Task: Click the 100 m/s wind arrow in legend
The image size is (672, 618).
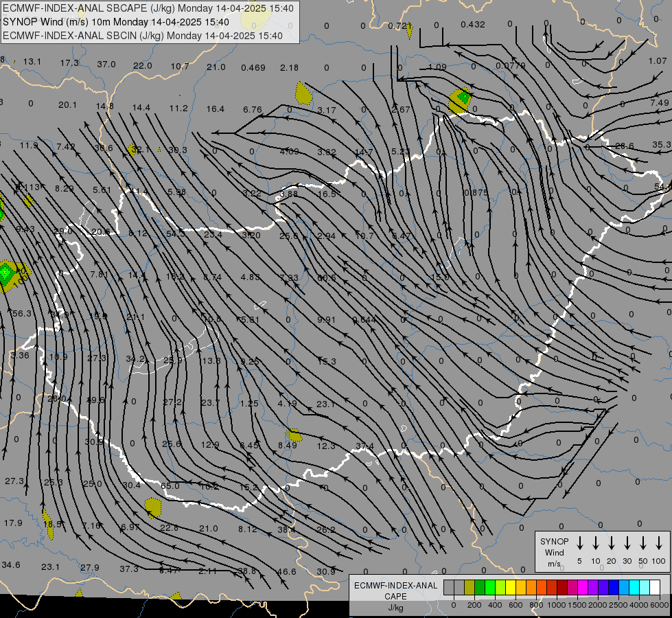Action: [x=659, y=543]
